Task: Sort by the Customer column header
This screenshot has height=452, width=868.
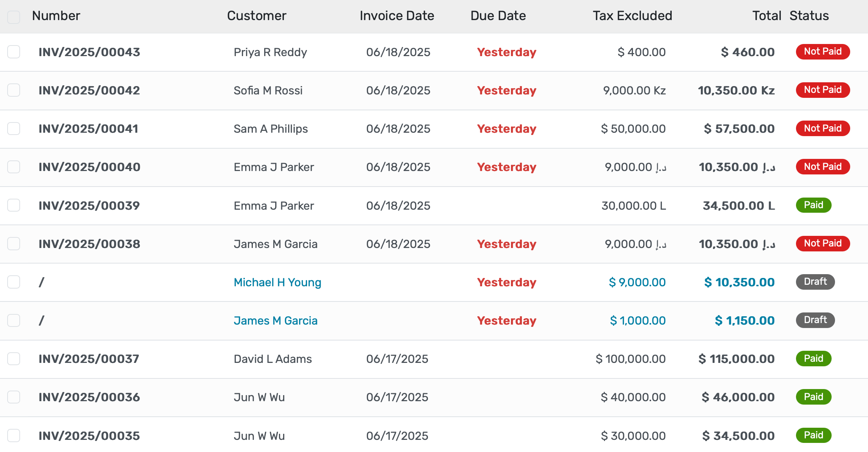Action: point(257,16)
